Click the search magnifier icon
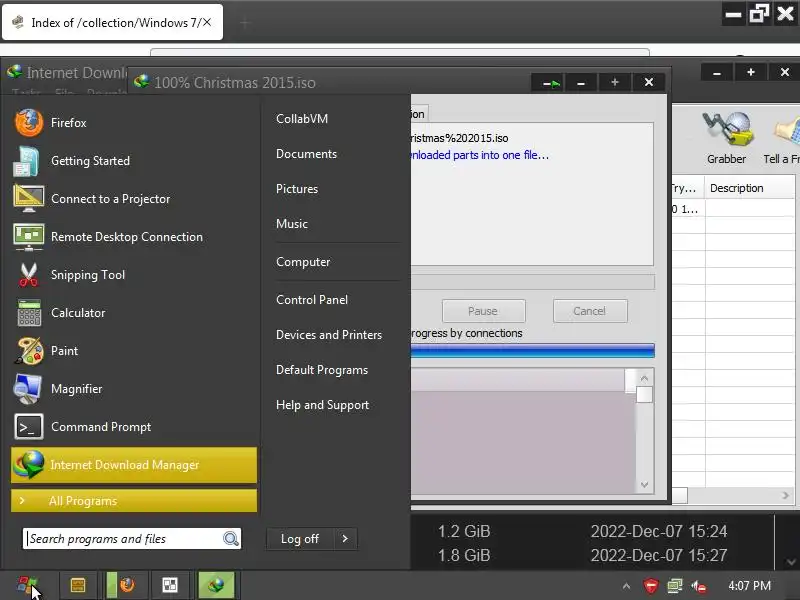 231,539
